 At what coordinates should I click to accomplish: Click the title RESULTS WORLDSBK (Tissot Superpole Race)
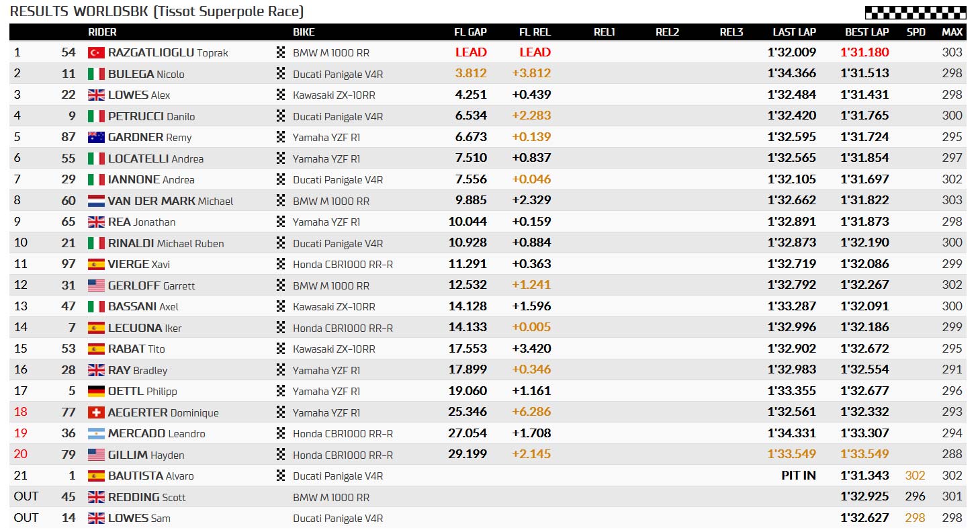157,11
